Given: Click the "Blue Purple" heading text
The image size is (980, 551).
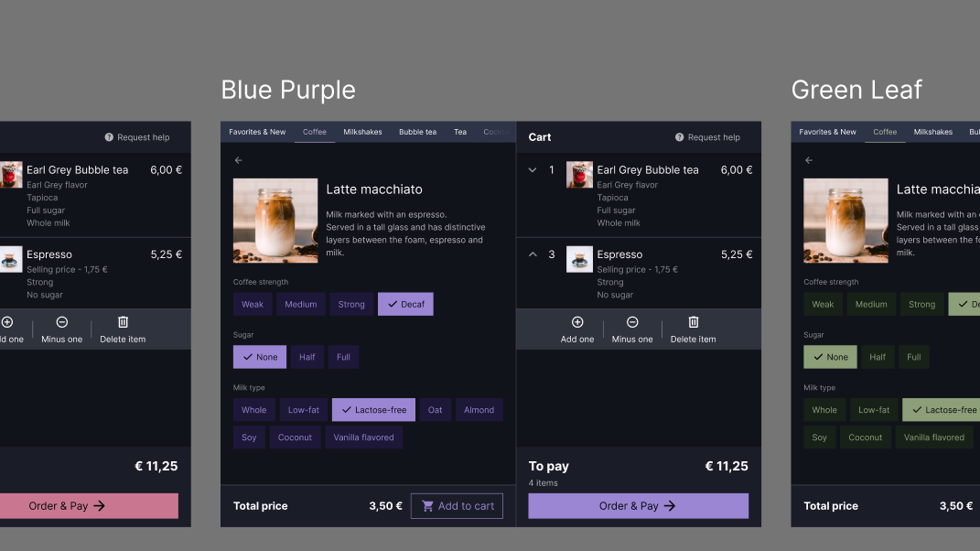Looking at the screenshot, I should (x=288, y=90).
